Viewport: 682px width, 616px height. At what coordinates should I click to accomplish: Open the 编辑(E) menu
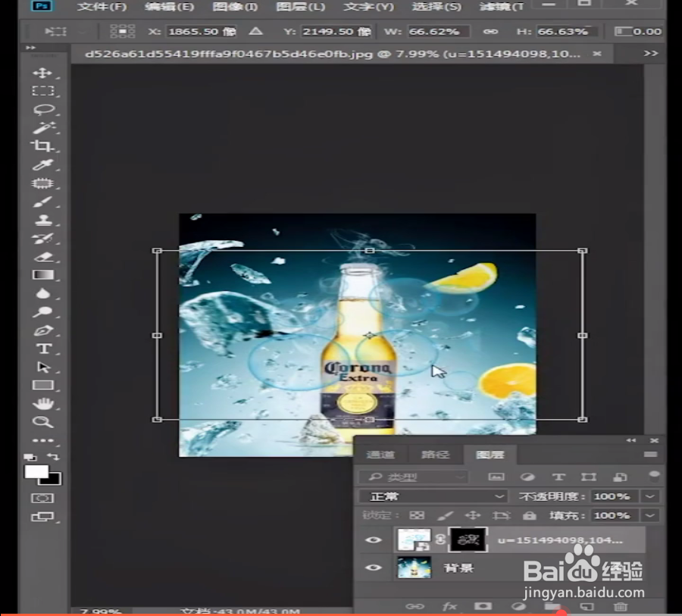tap(170, 7)
